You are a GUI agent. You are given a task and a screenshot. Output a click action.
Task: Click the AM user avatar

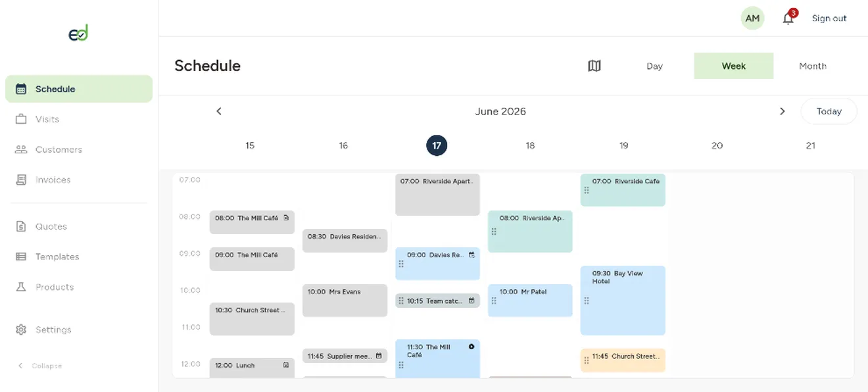(x=753, y=18)
